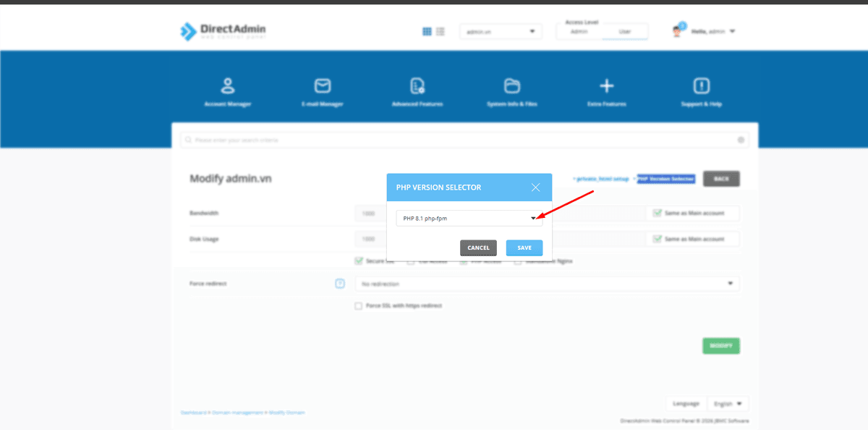
Task: Expand the Force redirect dropdown
Action: pos(547,284)
